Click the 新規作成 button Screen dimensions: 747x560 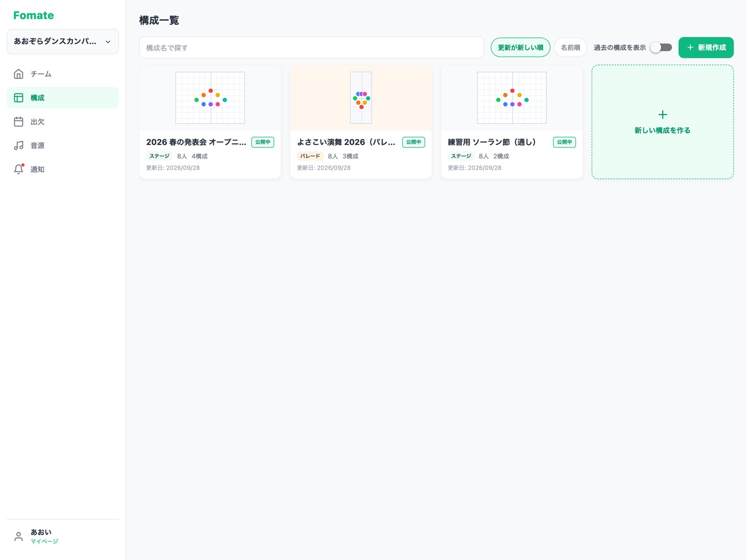click(706, 47)
